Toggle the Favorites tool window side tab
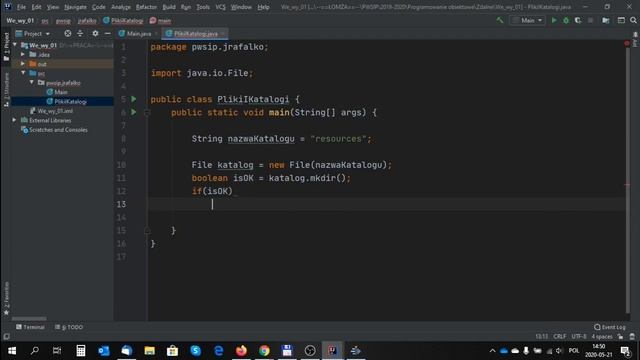The height and width of the screenshot is (360, 640). (6, 298)
